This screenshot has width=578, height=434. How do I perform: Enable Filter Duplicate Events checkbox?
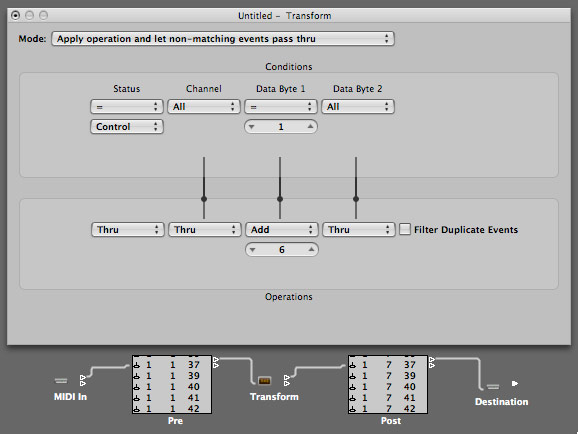405,229
